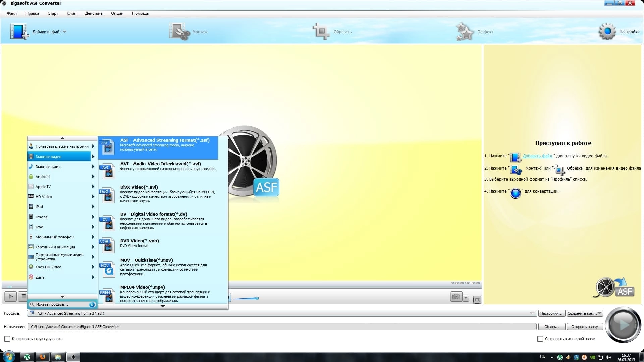Open the Add File dropdown arrow
The image size is (644, 362).
click(65, 32)
